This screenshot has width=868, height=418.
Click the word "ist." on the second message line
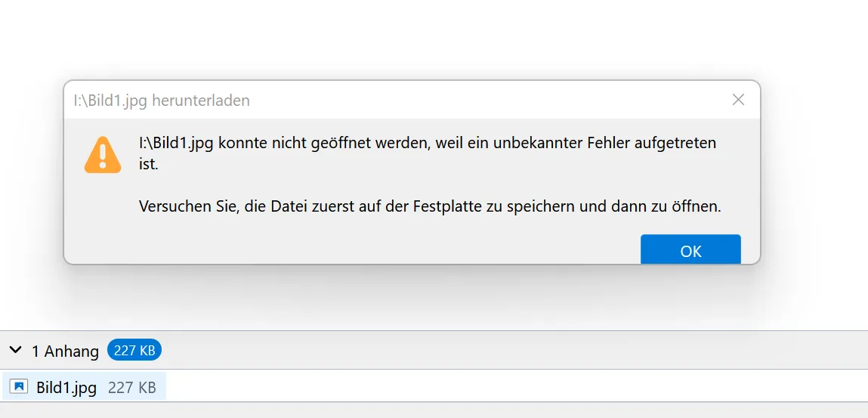click(148, 165)
